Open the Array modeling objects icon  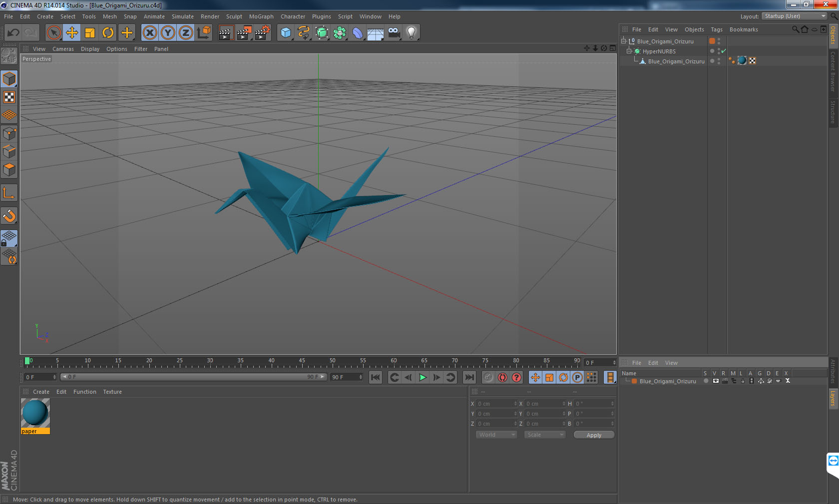pos(340,33)
